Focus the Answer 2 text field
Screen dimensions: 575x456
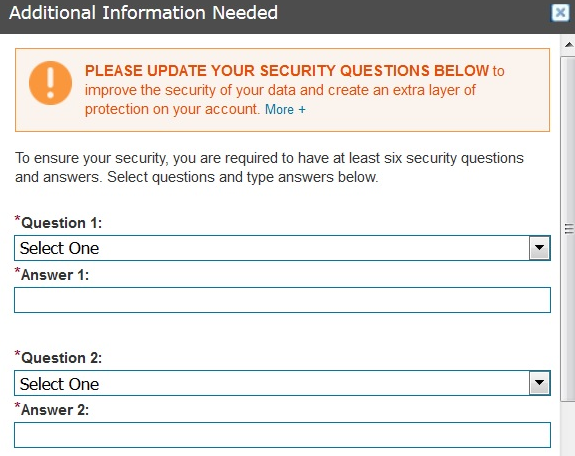[x=282, y=435]
